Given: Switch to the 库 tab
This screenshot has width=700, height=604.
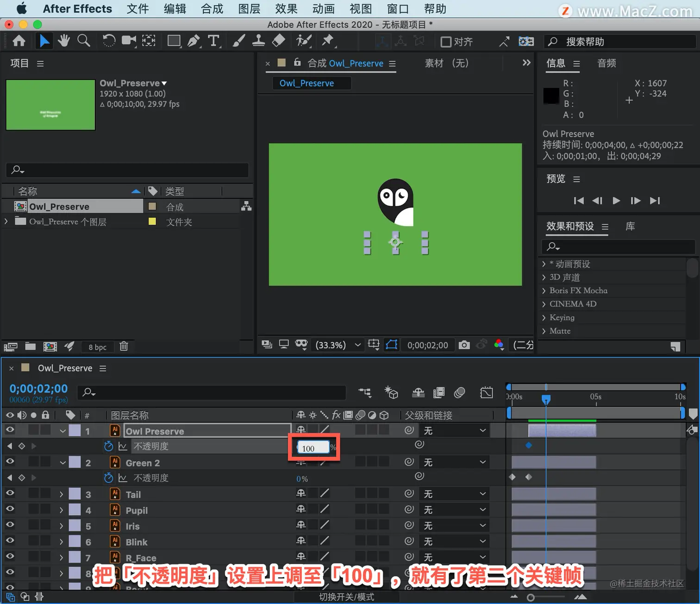Looking at the screenshot, I should [x=630, y=226].
